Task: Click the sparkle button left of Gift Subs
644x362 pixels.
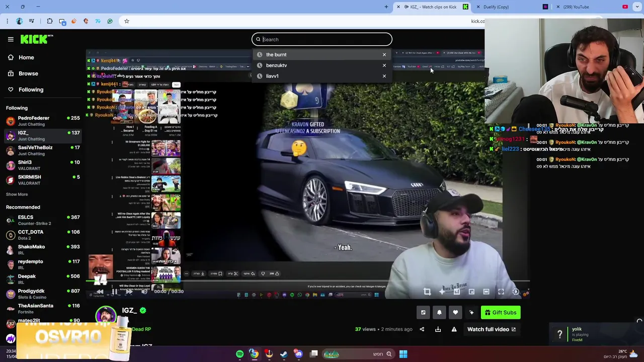Action: coord(471,313)
